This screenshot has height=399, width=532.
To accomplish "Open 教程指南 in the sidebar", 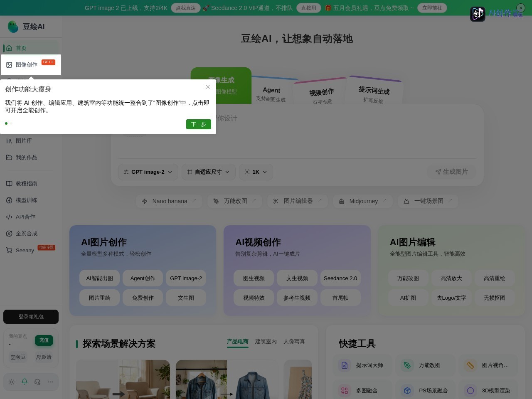I will [x=31, y=184].
